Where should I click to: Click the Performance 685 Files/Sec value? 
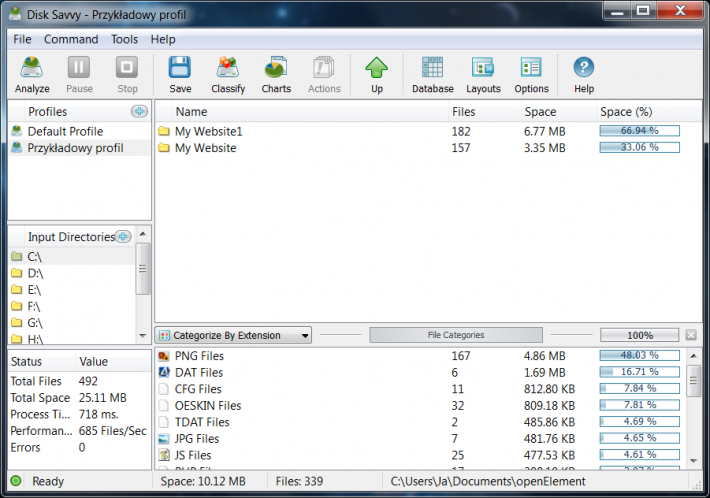pos(112,431)
